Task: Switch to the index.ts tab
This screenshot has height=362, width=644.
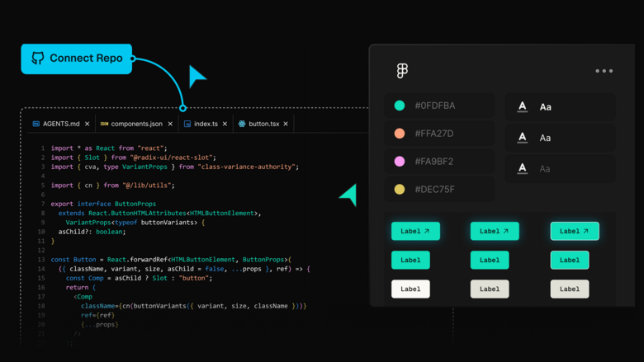Action: click(206, 124)
